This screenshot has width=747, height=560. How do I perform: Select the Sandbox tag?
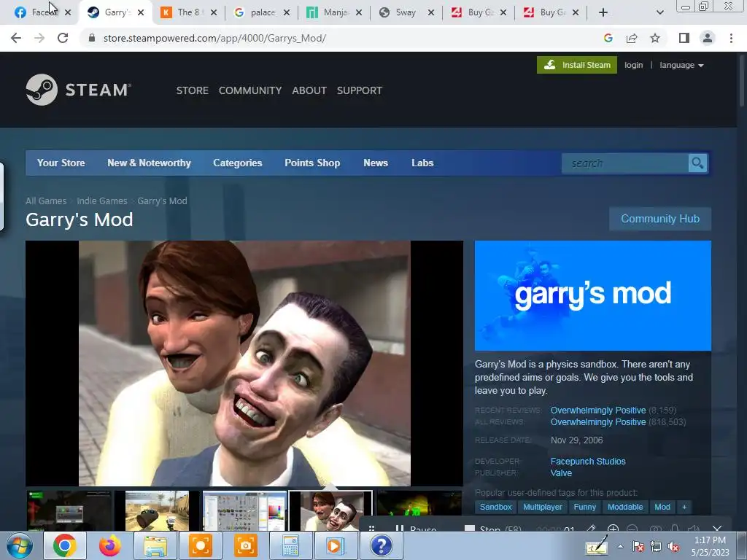tap(495, 507)
